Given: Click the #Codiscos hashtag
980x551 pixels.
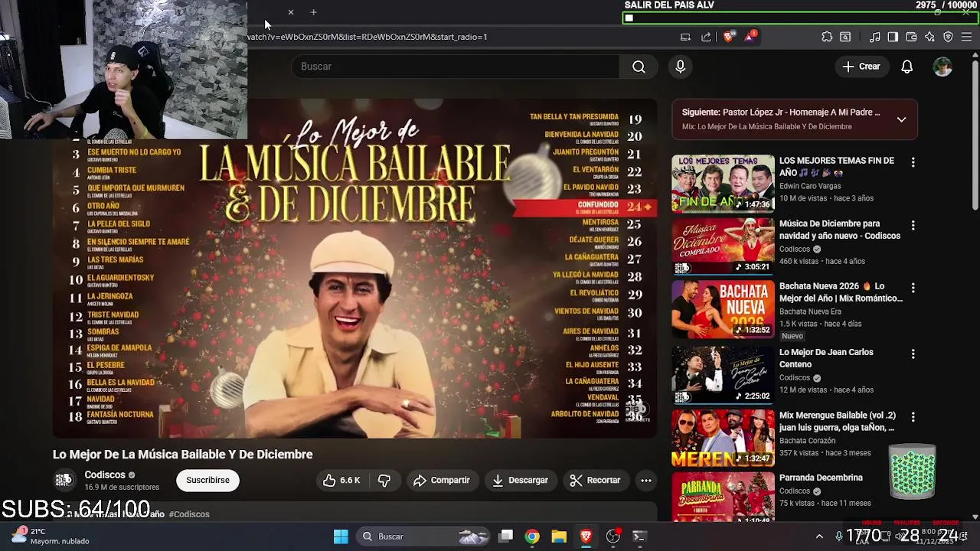Looking at the screenshot, I should tap(189, 514).
